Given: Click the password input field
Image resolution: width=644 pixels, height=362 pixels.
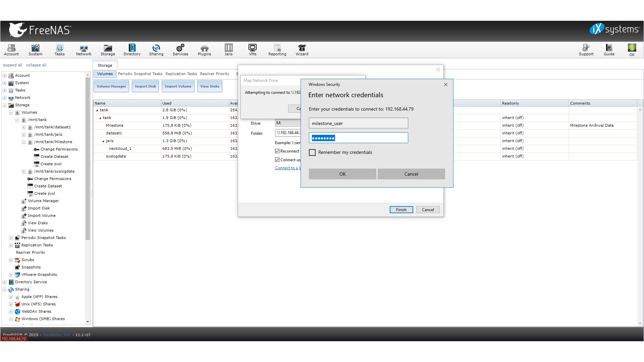Looking at the screenshot, I should (x=358, y=138).
